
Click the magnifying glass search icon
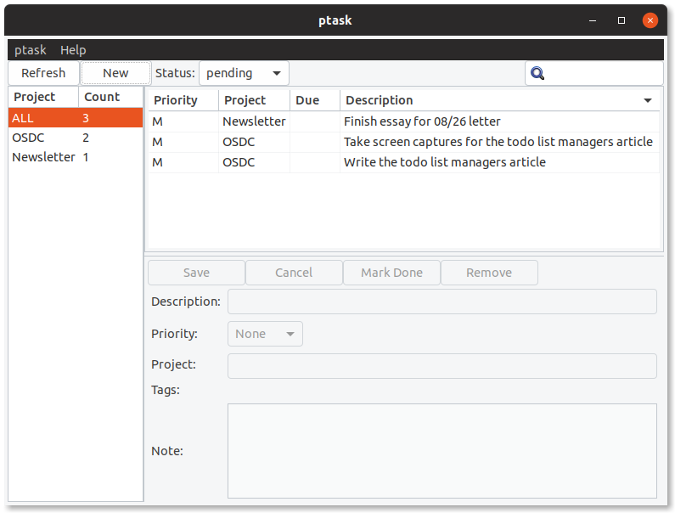[538, 73]
